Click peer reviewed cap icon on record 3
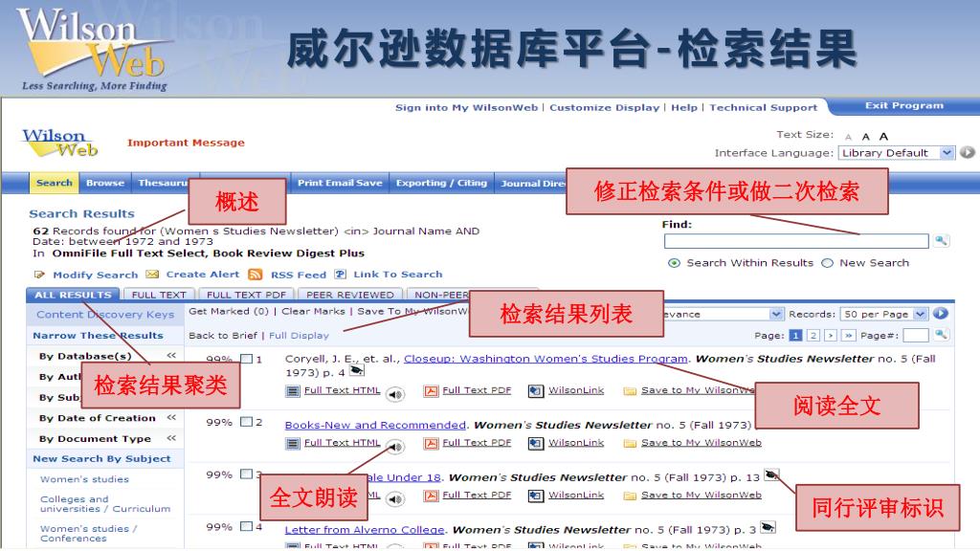The width and height of the screenshot is (980, 551). 771,475
